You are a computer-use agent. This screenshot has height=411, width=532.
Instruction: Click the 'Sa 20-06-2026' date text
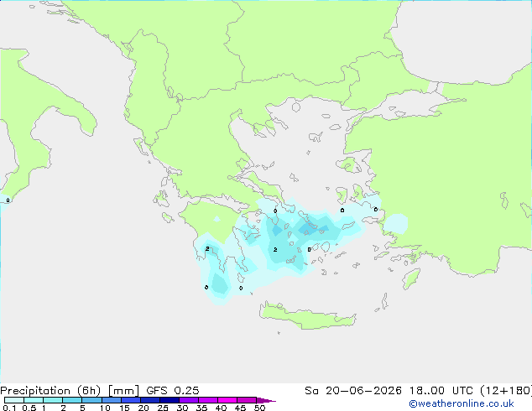[x=353, y=391]
